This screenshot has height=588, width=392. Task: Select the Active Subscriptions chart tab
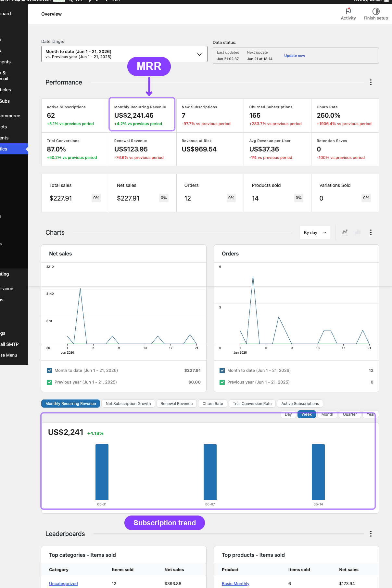click(x=300, y=404)
